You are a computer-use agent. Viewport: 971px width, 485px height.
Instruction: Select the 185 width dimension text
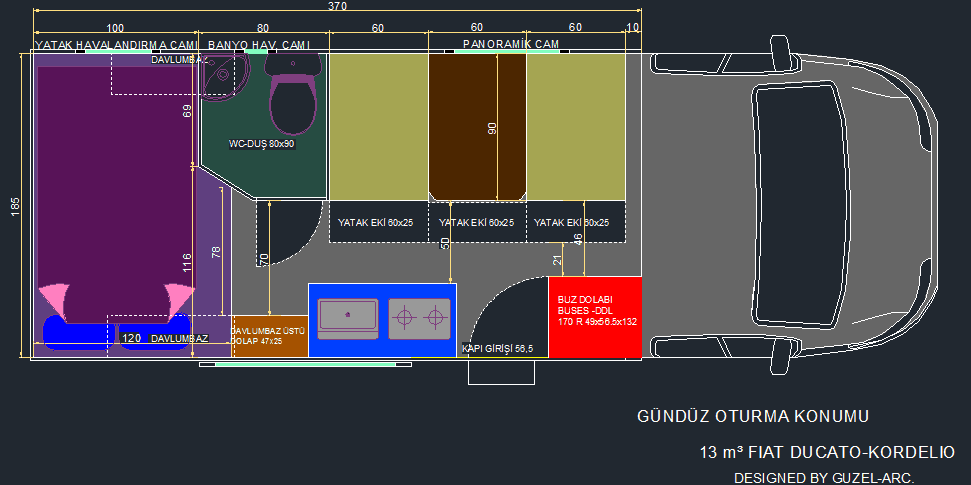coord(15,207)
